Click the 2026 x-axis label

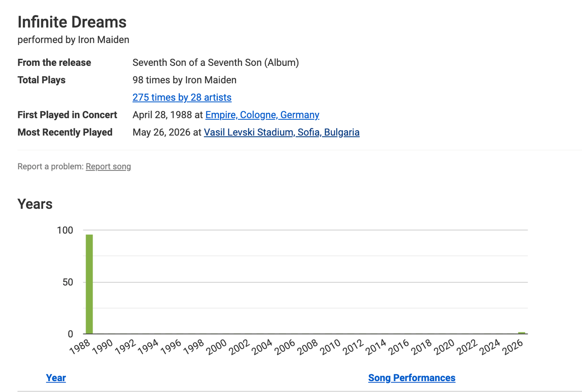click(512, 347)
